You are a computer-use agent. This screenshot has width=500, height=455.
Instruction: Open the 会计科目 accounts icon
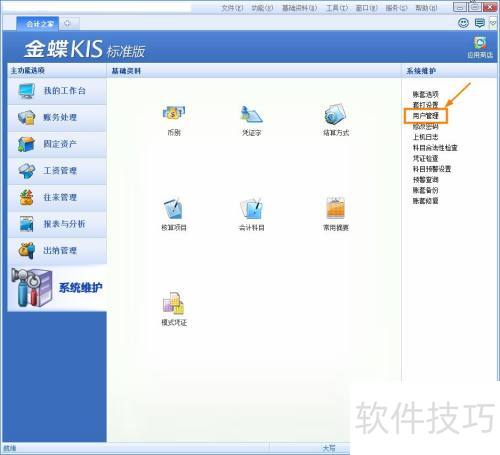tap(252, 209)
